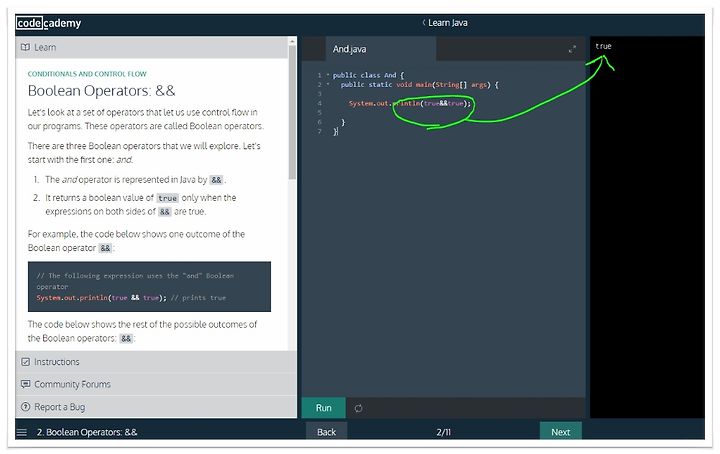Select the And.java file tab
Image resolution: width=720 pixels, height=454 pixels.
pyautogui.click(x=381, y=49)
